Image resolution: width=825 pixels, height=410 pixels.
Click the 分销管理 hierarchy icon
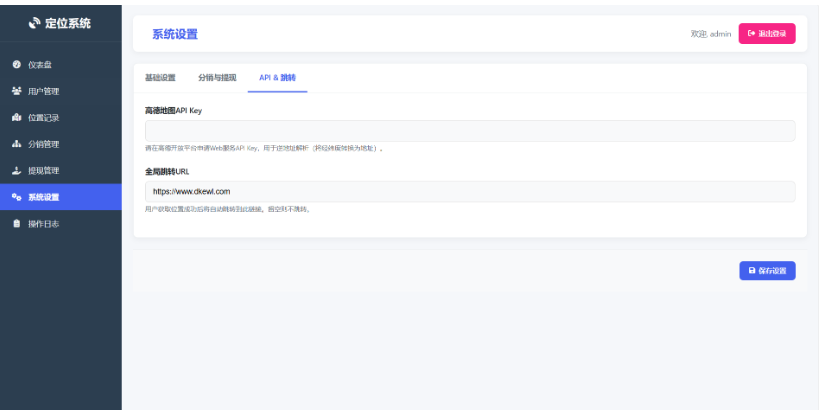point(16,144)
